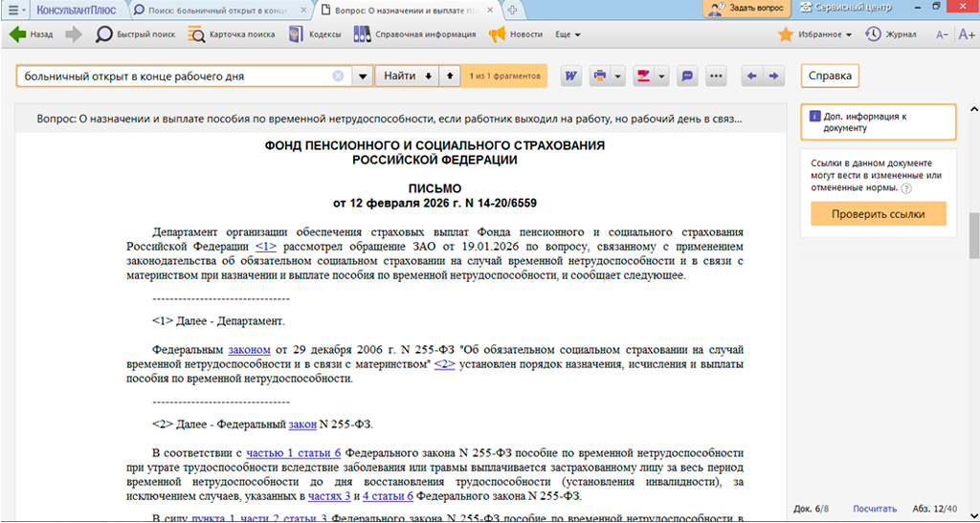
Task: Expand the search history dropdown arrow
Action: click(x=363, y=76)
